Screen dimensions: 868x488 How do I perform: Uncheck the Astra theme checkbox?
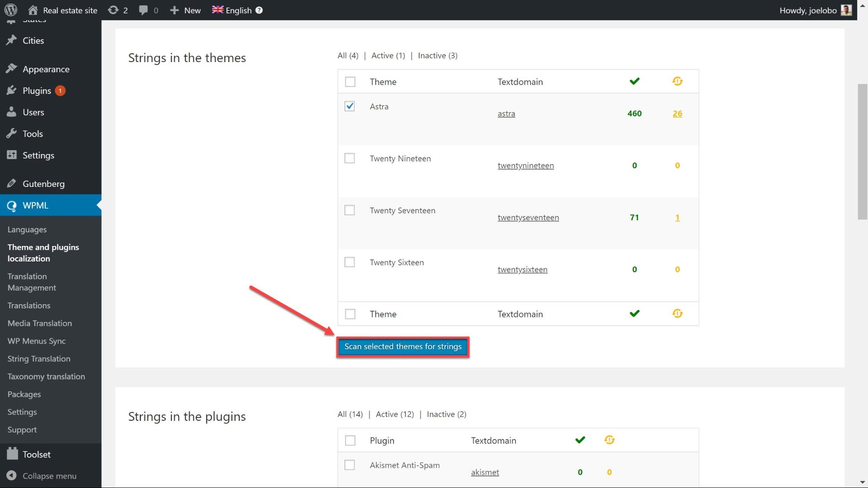pos(350,106)
